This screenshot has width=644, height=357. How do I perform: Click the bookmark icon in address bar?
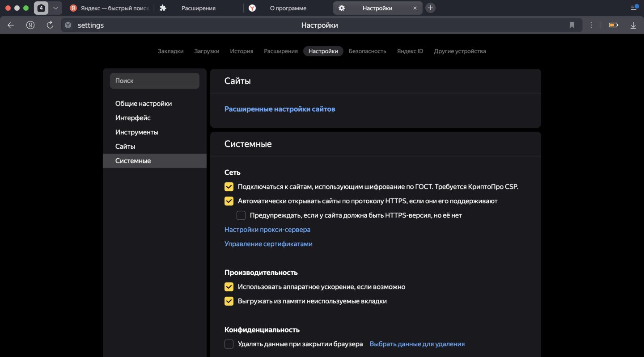pyautogui.click(x=572, y=25)
